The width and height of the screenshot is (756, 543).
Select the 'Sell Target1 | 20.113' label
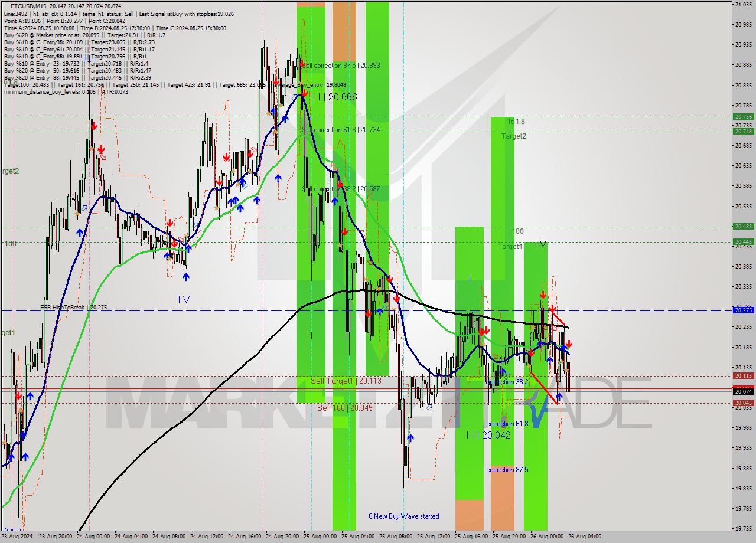[346, 381]
